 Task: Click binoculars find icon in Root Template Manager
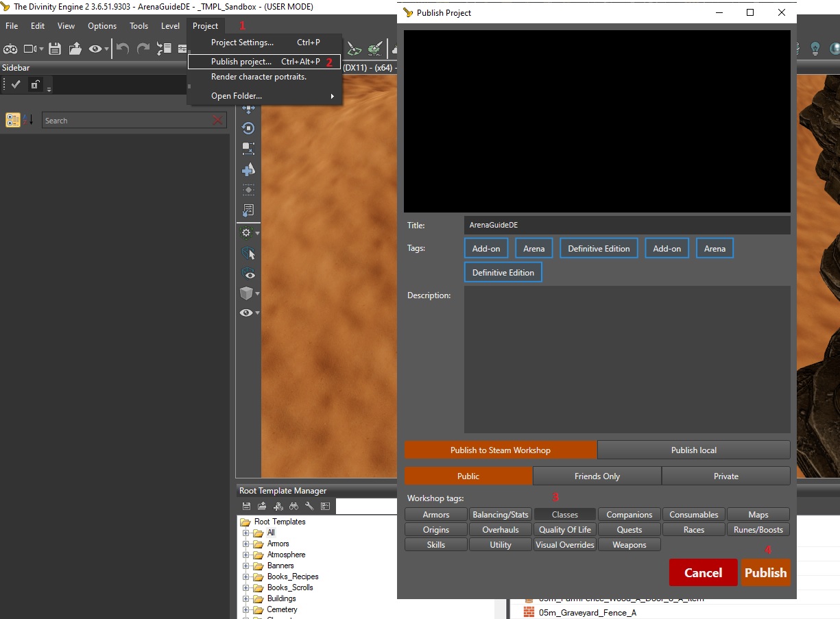293,507
